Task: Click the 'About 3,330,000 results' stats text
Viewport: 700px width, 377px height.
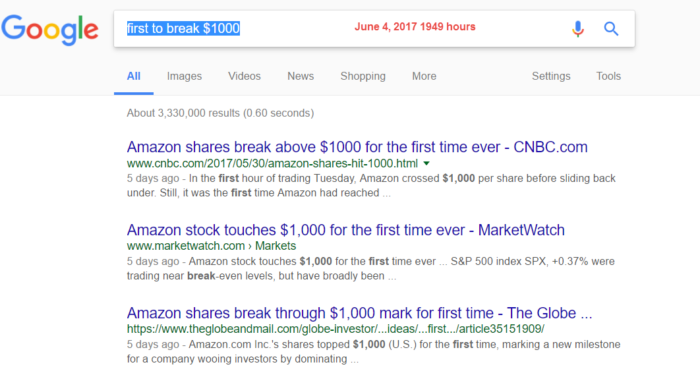Action: click(220, 113)
